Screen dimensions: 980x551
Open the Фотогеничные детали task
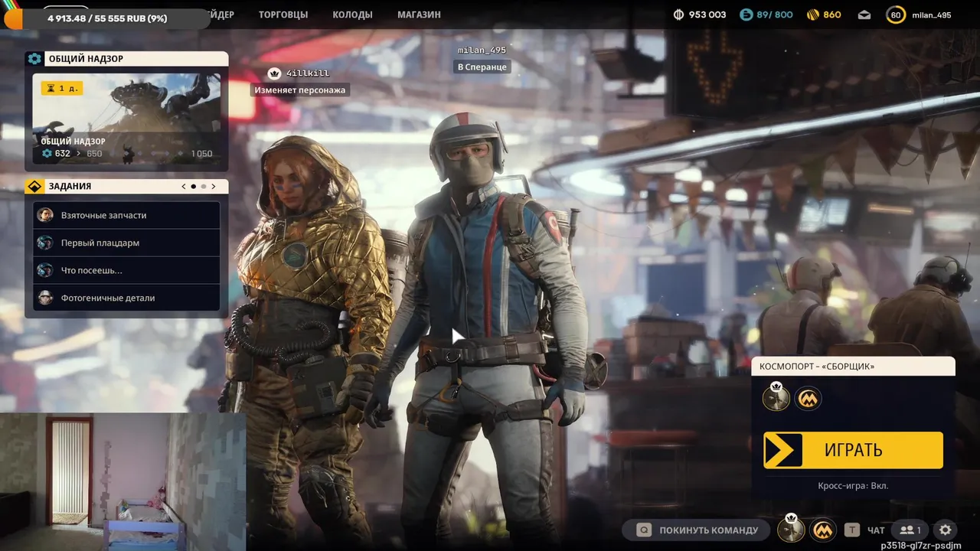click(127, 298)
